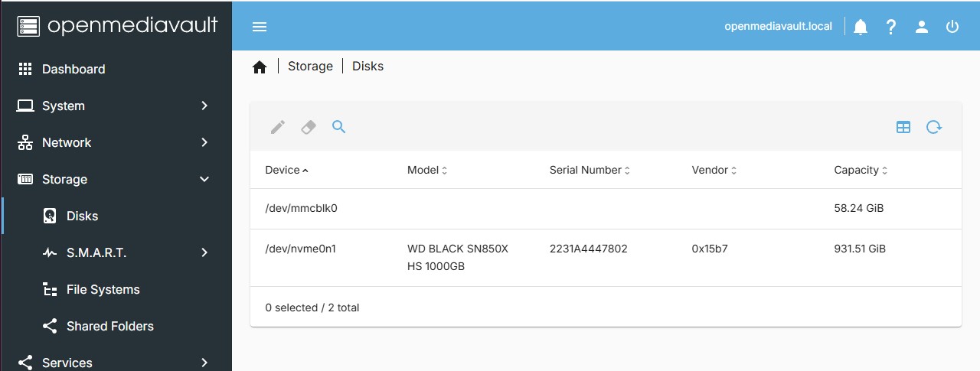Click serial number 2231A4447802
The image size is (980, 371).
tap(589, 249)
